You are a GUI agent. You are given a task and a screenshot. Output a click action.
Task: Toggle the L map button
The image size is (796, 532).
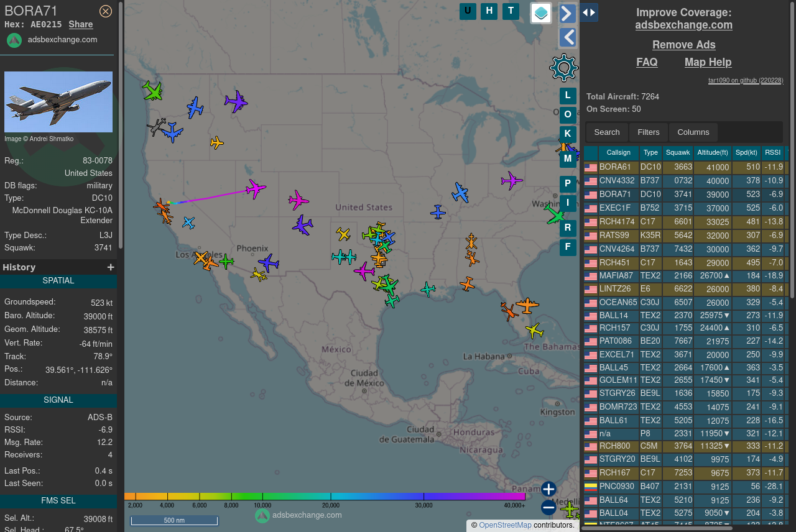[x=568, y=96]
